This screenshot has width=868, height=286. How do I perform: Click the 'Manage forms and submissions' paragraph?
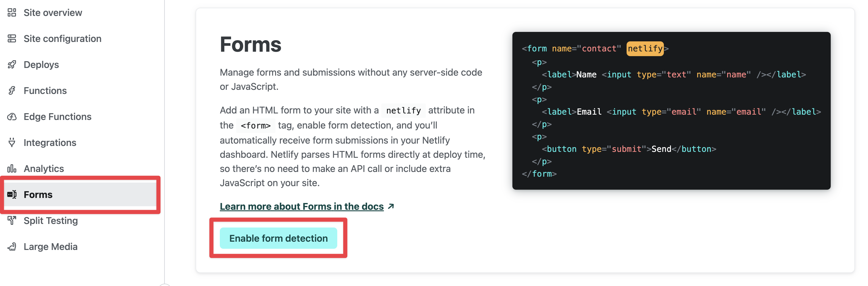click(x=351, y=79)
